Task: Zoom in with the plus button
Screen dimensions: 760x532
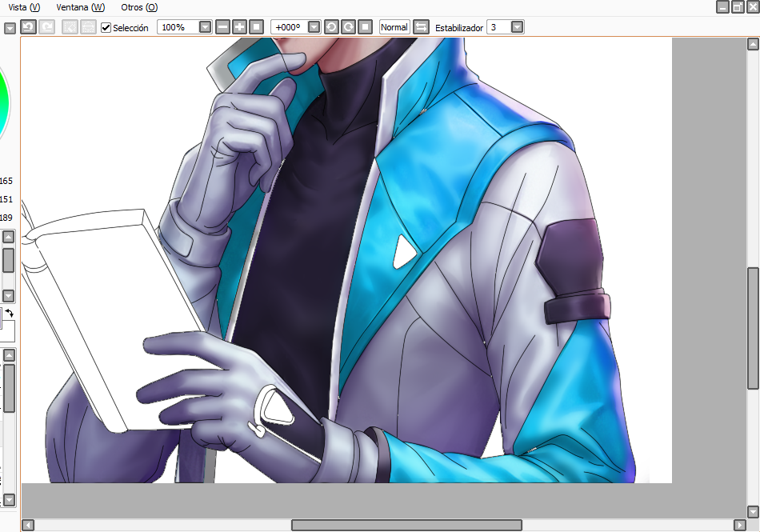Action: (x=239, y=27)
